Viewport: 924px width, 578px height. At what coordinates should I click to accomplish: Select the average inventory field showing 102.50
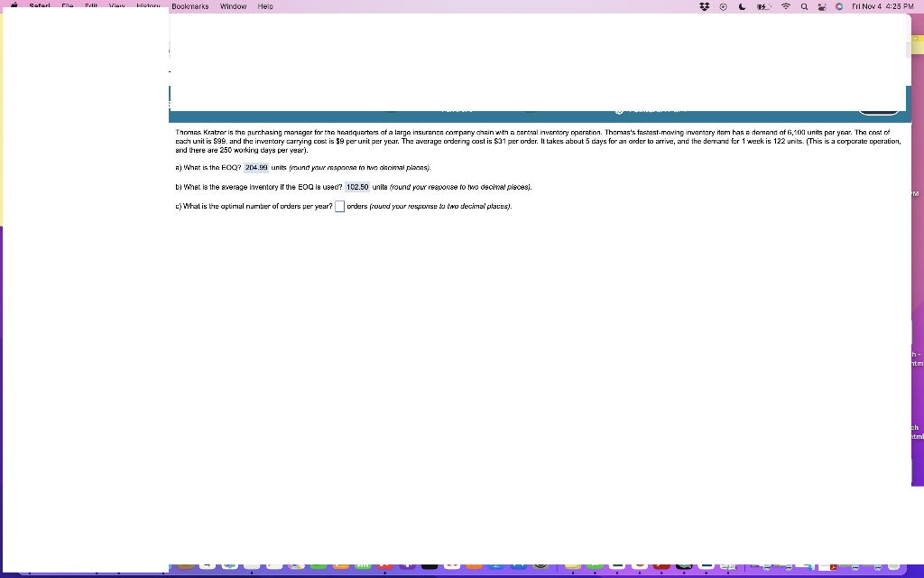click(x=357, y=186)
